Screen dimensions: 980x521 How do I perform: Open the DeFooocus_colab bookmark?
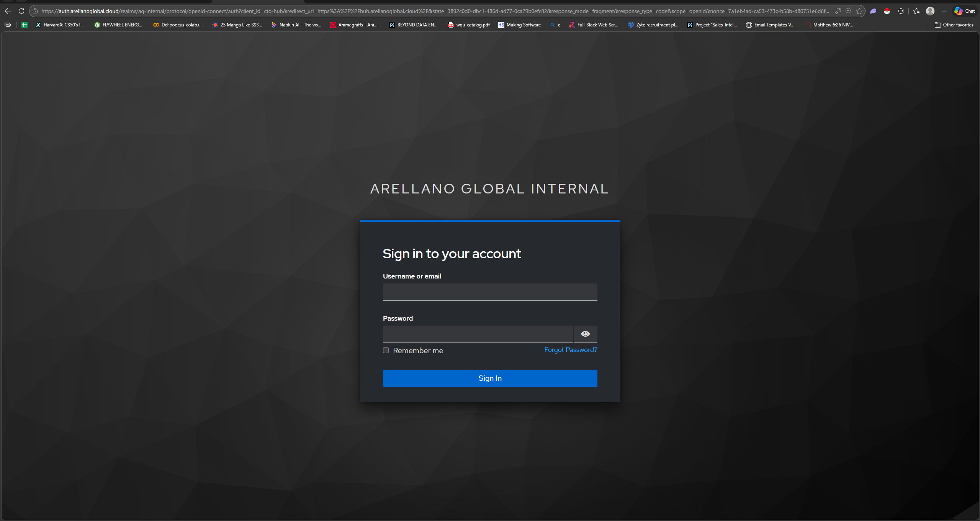pos(178,25)
